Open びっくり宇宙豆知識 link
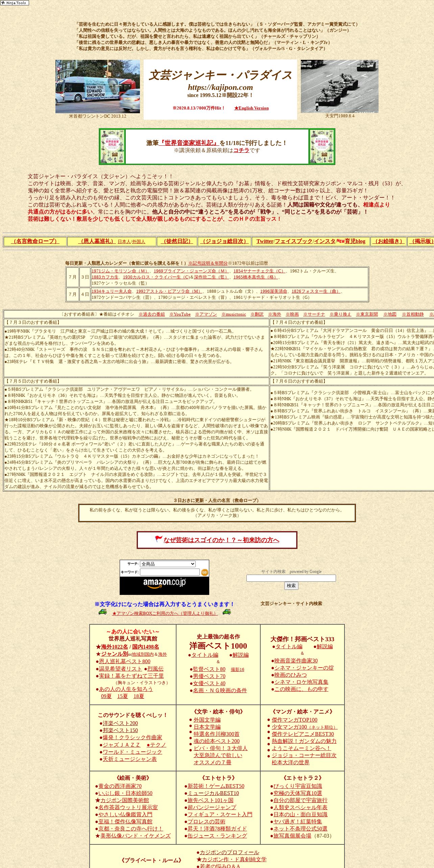Image resolution: width=434 pixels, height=868 pixels. 297,786
